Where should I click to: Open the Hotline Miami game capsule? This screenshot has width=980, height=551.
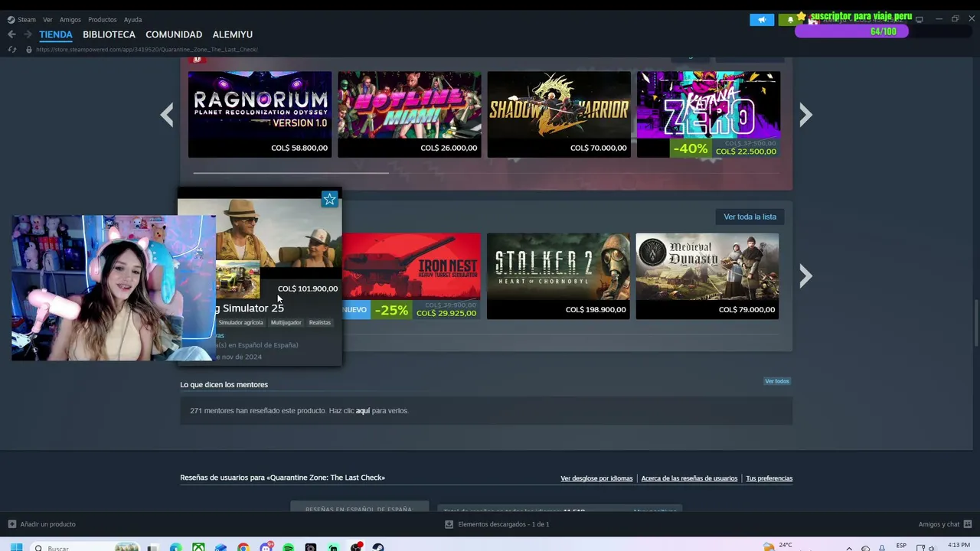pyautogui.click(x=410, y=114)
